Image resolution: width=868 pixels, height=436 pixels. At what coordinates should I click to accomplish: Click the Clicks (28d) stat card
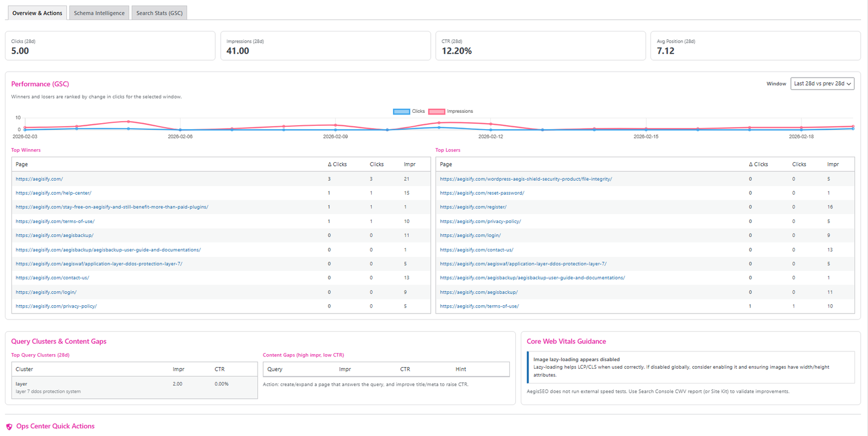110,46
